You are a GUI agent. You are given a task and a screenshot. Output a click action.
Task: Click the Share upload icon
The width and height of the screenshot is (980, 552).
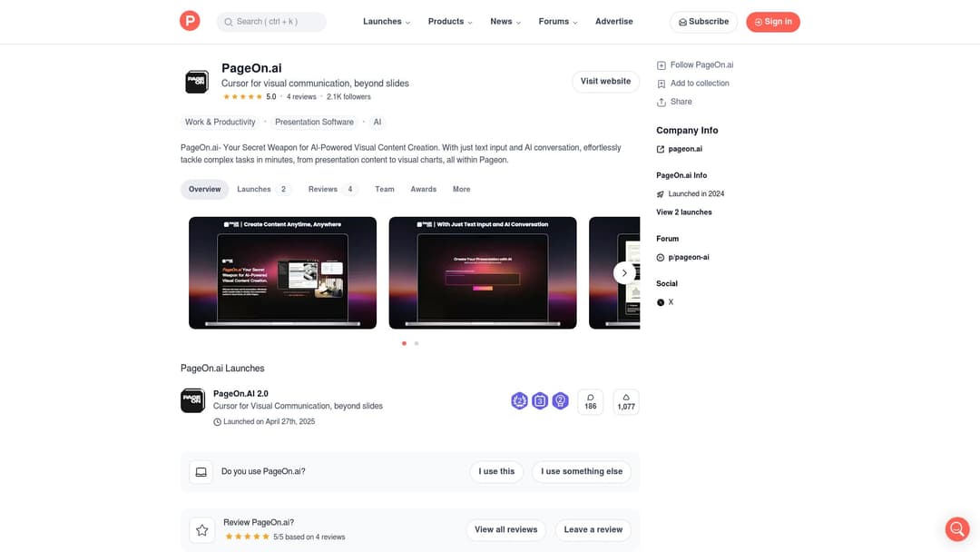[661, 102]
